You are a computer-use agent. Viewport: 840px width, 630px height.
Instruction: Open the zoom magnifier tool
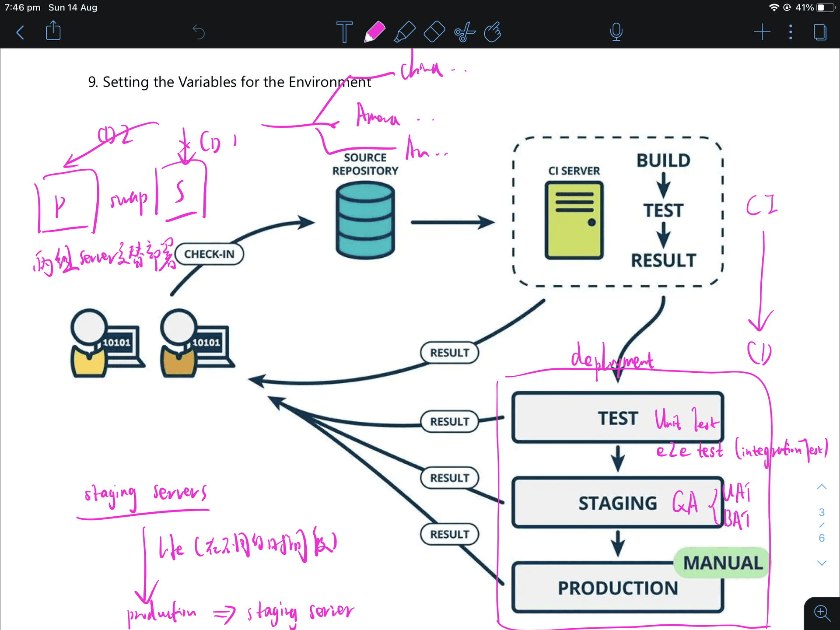click(822, 613)
